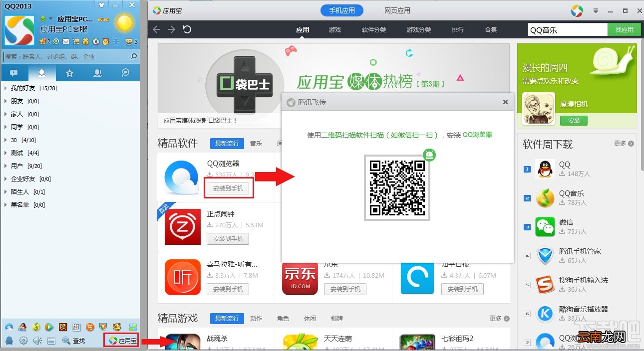Switch to the contacts tab in QQ
644x351 pixels.
pos(42,73)
